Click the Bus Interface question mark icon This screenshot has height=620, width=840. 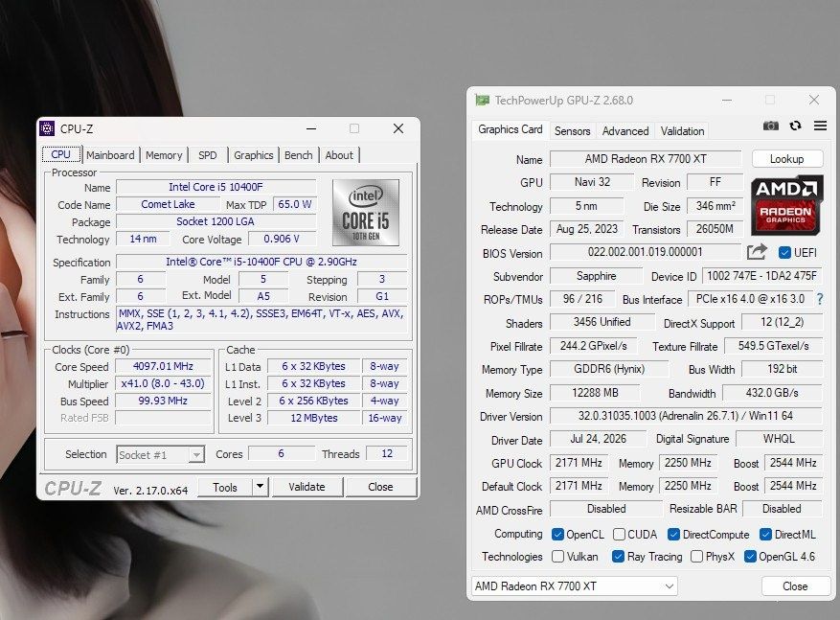pyautogui.click(x=820, y=299)
